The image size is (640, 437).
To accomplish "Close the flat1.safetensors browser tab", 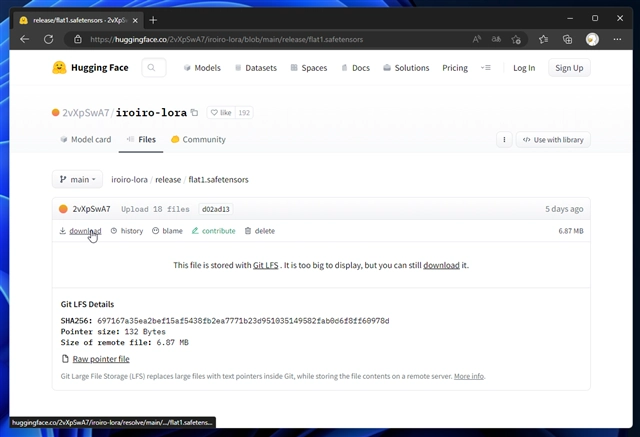I will [x=136, y=20].
